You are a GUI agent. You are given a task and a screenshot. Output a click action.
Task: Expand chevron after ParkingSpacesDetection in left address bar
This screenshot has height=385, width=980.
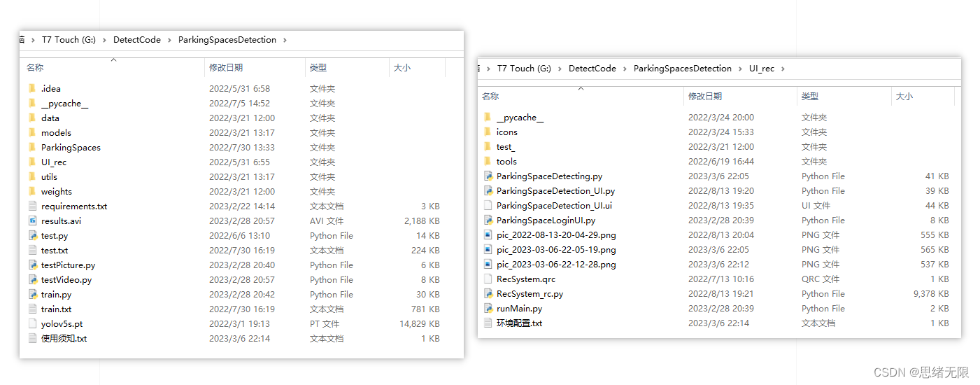pos(285,40)
